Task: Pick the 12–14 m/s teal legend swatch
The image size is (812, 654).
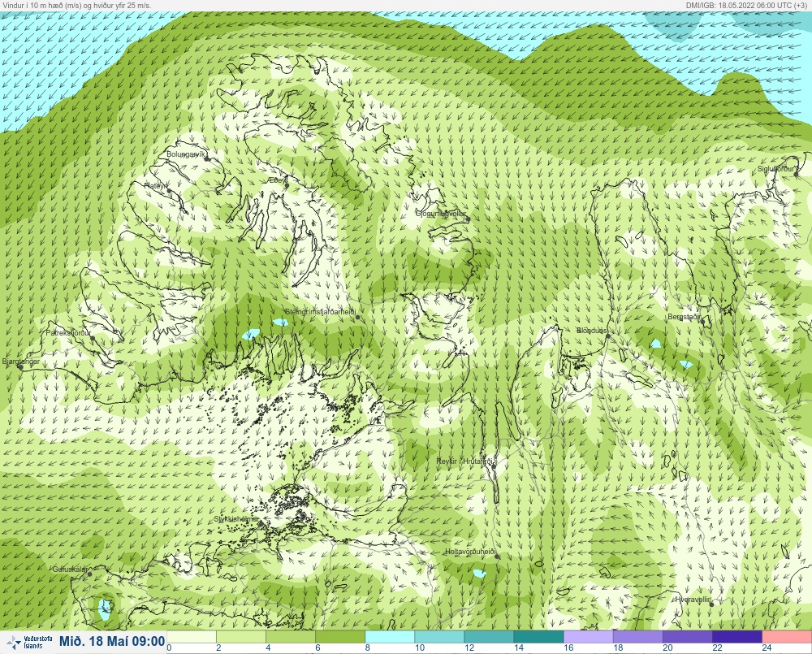Action: 490,636
